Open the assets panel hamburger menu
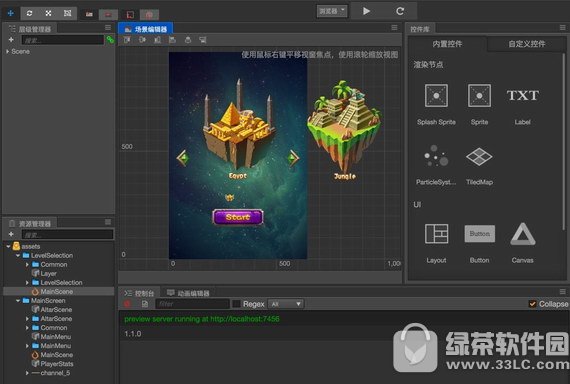Screen dimensions: 570x384 [x=108, y=222]
